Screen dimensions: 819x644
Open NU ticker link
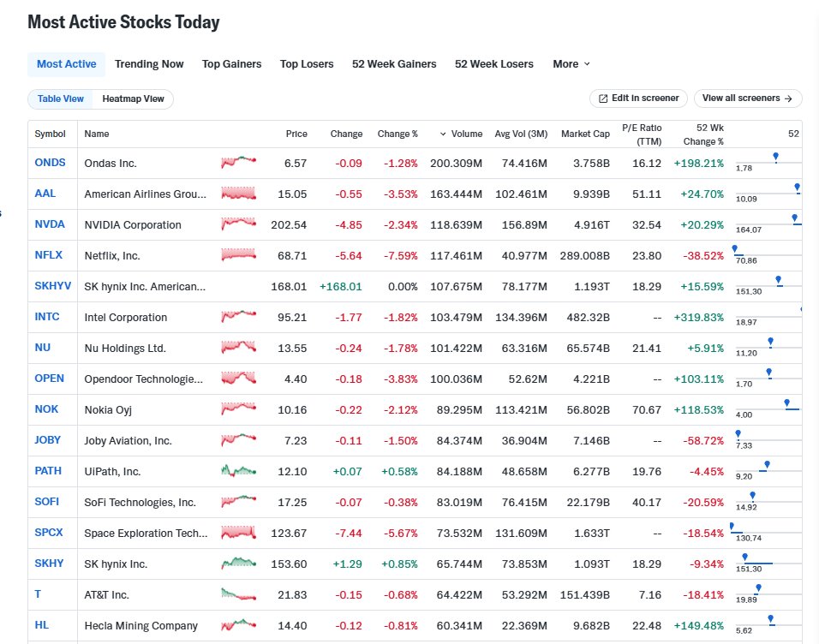42,348
